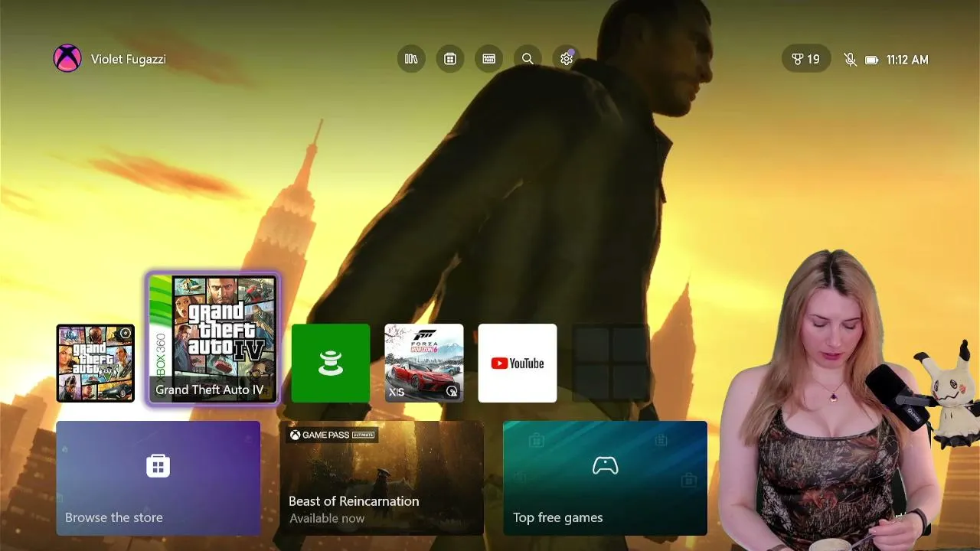This screenshot has width=980, height=551.
Task: Open the green joystick app tile
Action: pos(331,363)
